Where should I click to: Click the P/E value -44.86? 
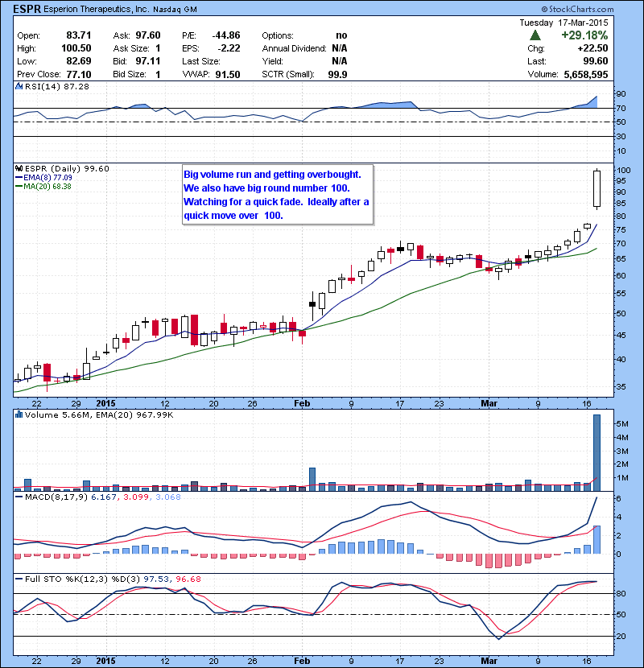[x=226, y=35]
